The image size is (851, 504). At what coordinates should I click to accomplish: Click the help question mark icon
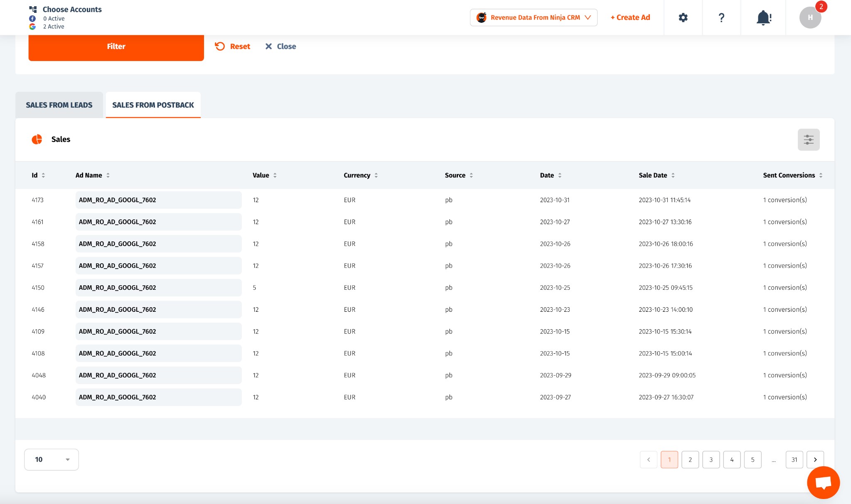[721, 17]
